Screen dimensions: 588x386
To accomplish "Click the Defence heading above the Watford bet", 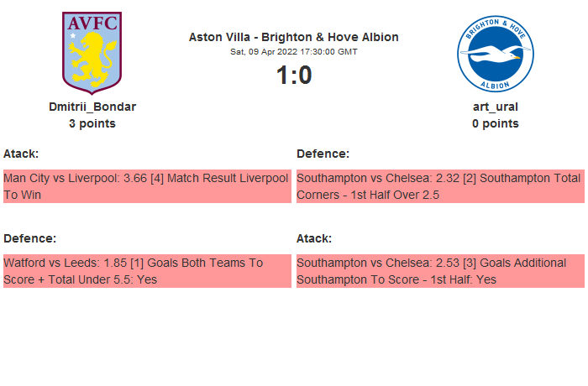I will click(x=29, y=238).
